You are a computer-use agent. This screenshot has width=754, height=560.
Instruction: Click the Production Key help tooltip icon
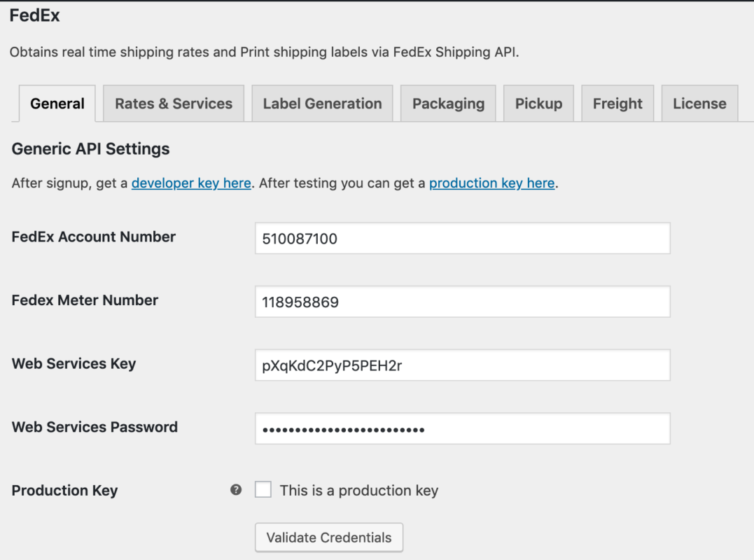236,490
